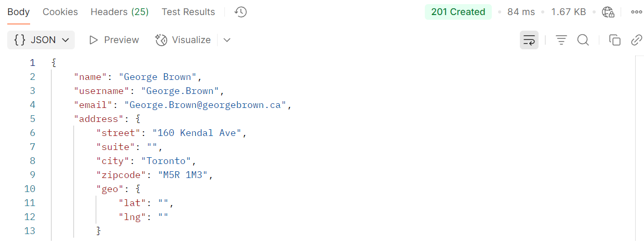This screenshot has width=644, height=246.
Task: Copy the response body icon
Action: pyautogui.click(x=615, y=40)
